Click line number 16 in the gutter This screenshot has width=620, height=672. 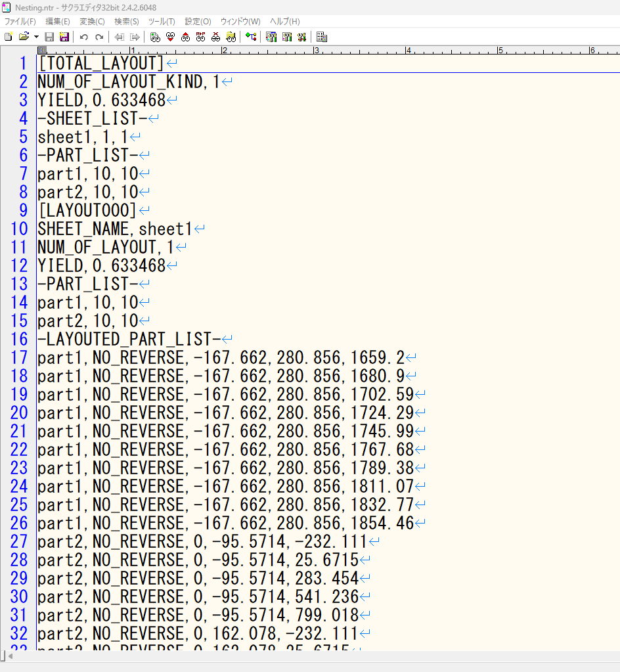[19, 340]
